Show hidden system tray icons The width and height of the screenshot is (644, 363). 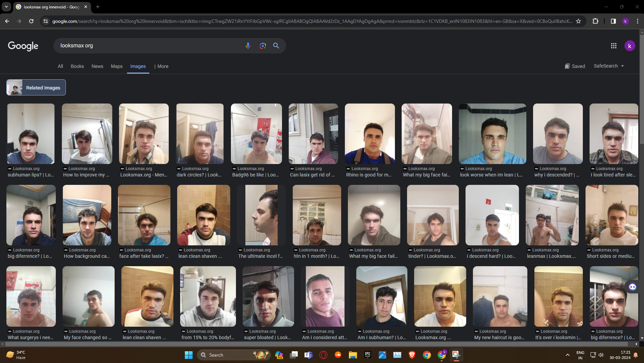[568, 355]
